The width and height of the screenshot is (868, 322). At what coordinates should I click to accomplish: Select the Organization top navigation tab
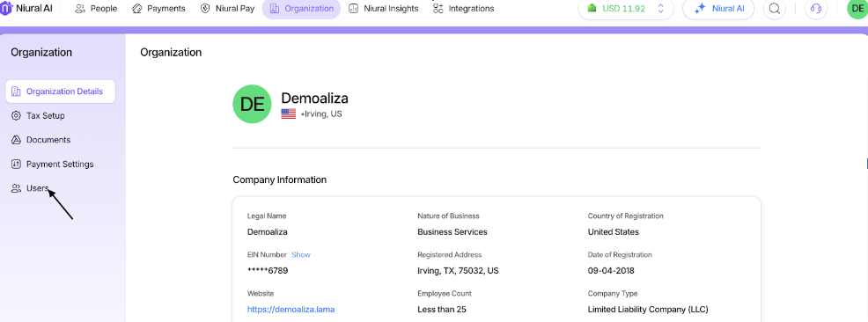(301, 8)
